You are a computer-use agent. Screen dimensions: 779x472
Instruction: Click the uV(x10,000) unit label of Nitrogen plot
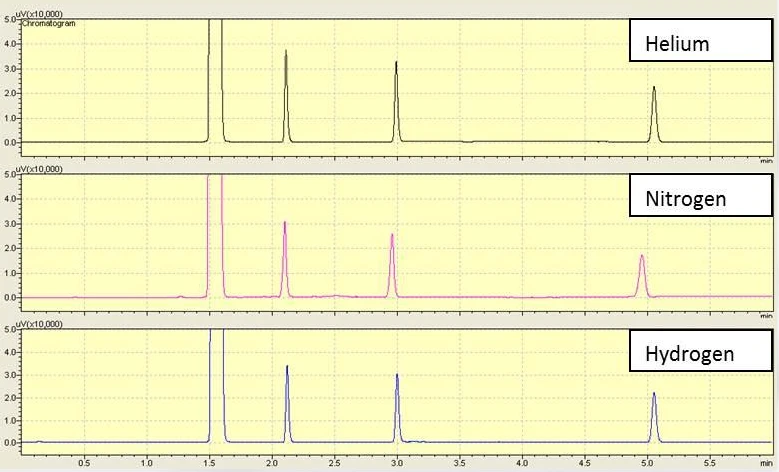click(x=39, y=169)
